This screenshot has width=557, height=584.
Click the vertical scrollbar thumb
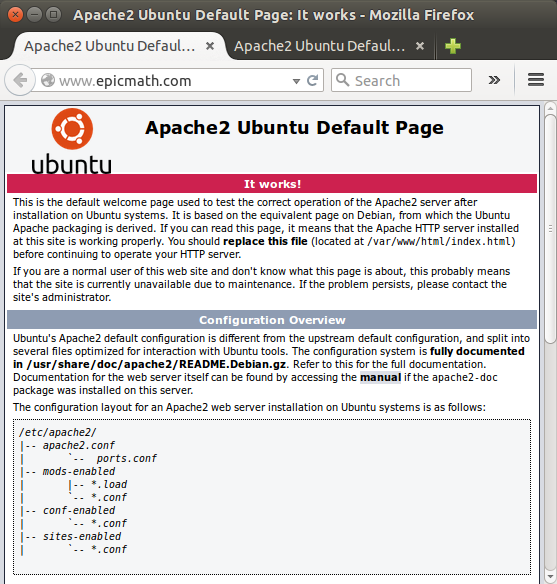coord(550,229)
